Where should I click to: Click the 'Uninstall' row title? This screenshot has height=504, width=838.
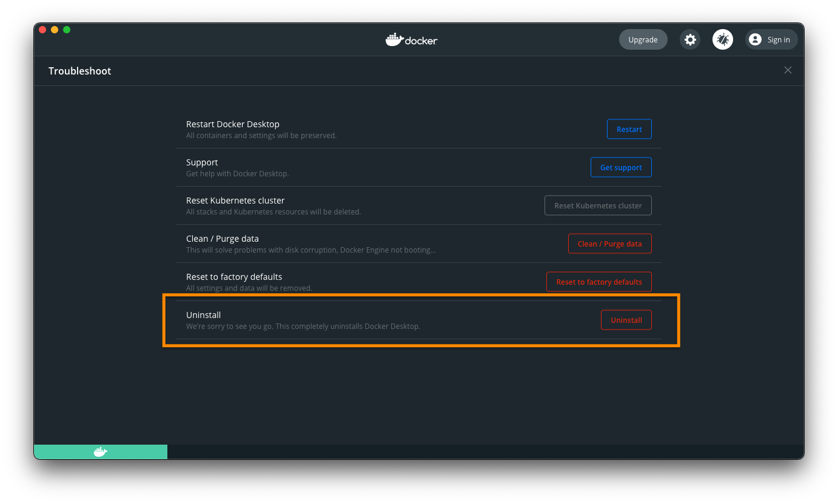tap(204, 315)
